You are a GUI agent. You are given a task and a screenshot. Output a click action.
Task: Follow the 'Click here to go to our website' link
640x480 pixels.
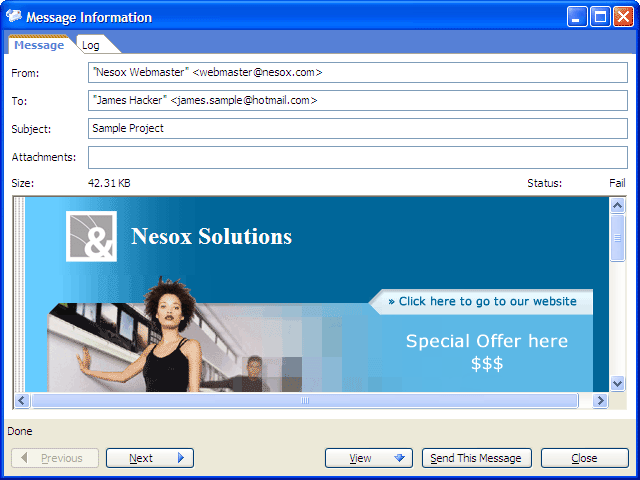pyautogui.click(x=482, y=302)
